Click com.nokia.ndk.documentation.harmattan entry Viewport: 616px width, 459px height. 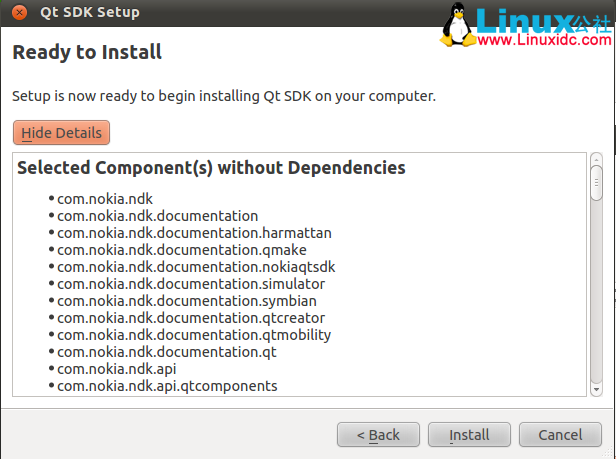(x=194, y=233)
